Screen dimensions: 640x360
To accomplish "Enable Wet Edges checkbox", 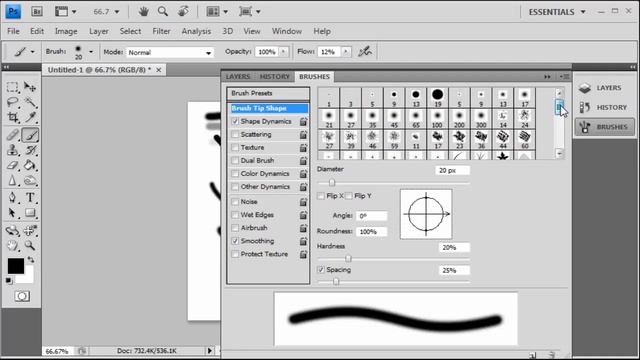I will 235,215.
